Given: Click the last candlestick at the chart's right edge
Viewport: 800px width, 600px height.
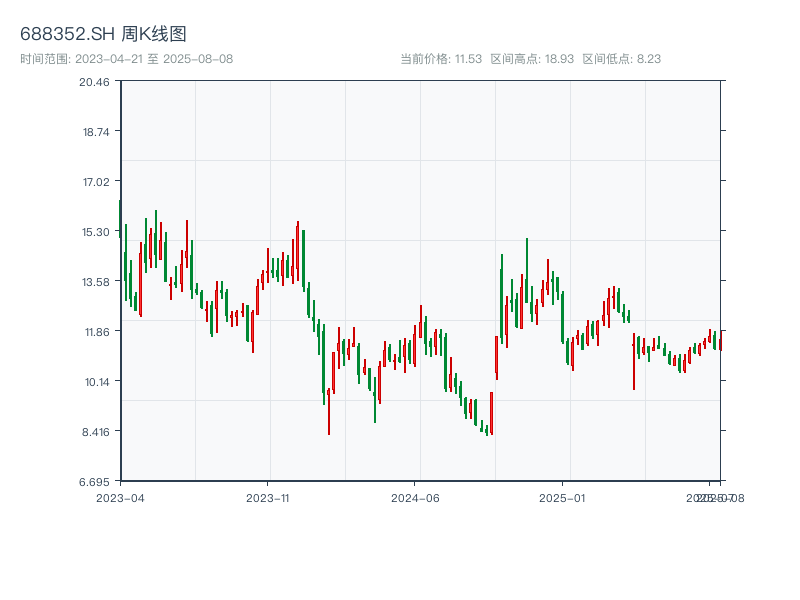Looking at the screenshot, I should point(720,343).
